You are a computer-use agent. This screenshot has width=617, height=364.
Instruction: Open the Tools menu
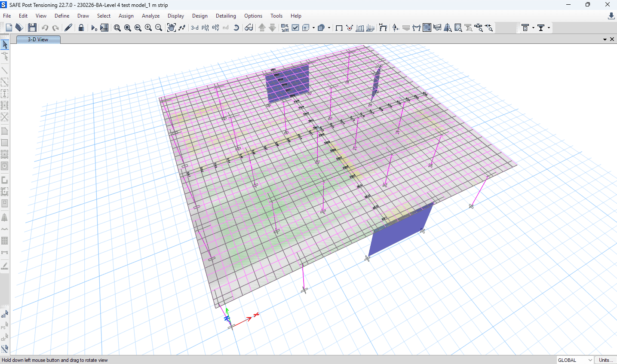(x=276, y=16)
